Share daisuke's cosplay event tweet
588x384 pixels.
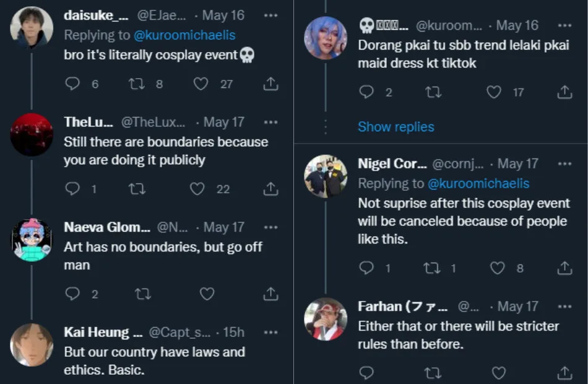pos(270,84)
